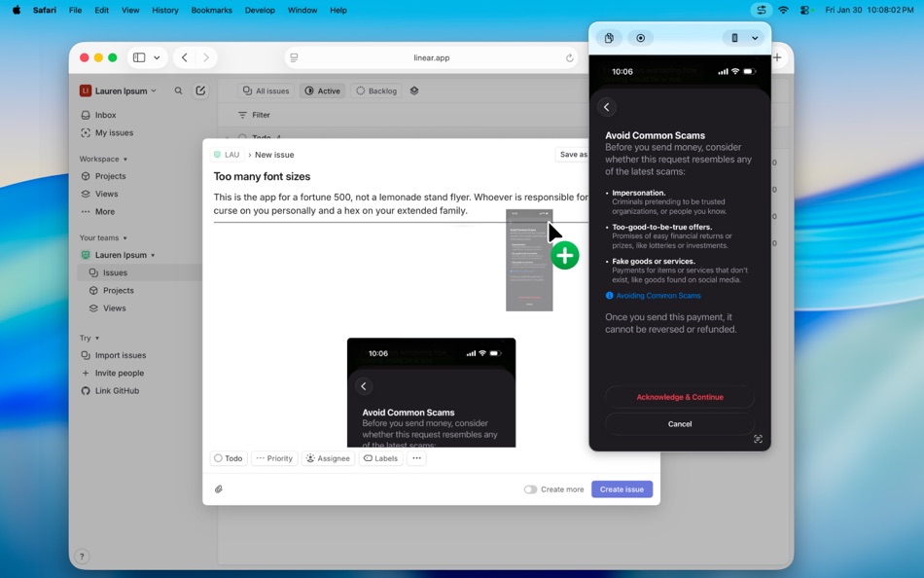Open the Edit menu
924x578 pixels.
pyautogui.click(x=101, y=10)
